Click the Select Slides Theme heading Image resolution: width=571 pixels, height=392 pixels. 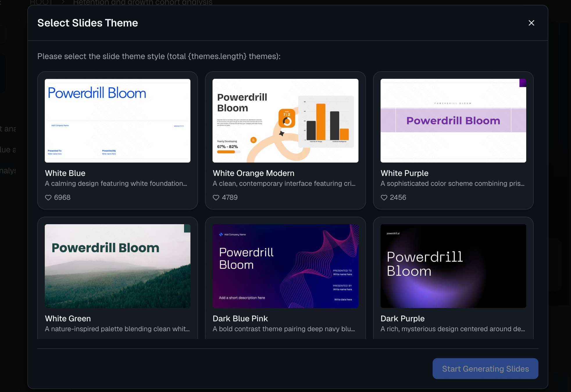(x=88, y=23)
